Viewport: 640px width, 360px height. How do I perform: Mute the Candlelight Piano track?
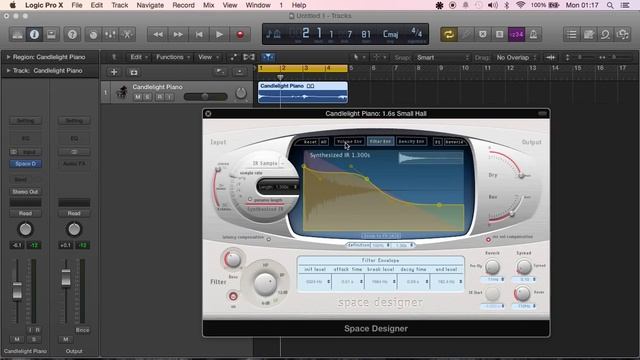point(138,97)
